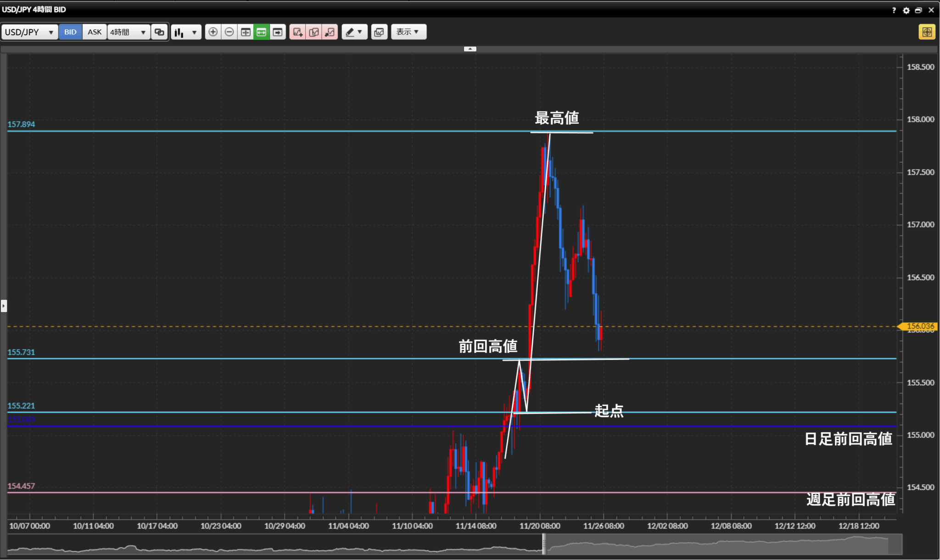The width and height of the screenshot is (940, 560).
Task: Switch price type to BID
Action: [x=70, y=32]
